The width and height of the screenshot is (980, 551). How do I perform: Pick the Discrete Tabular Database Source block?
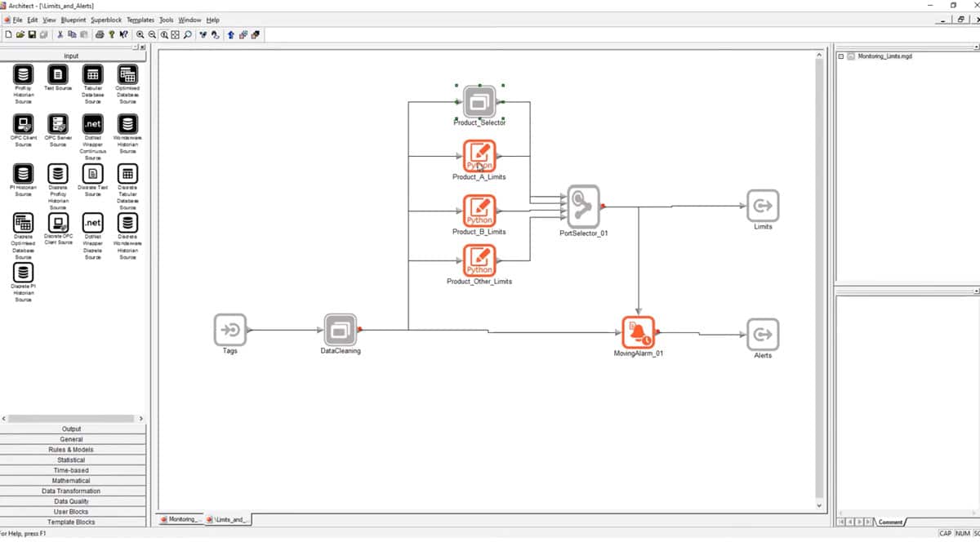click(x=127, y=173)
